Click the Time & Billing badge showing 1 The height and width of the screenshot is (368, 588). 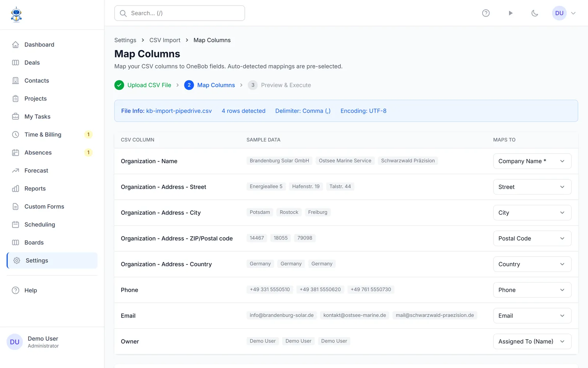point(88,135)
